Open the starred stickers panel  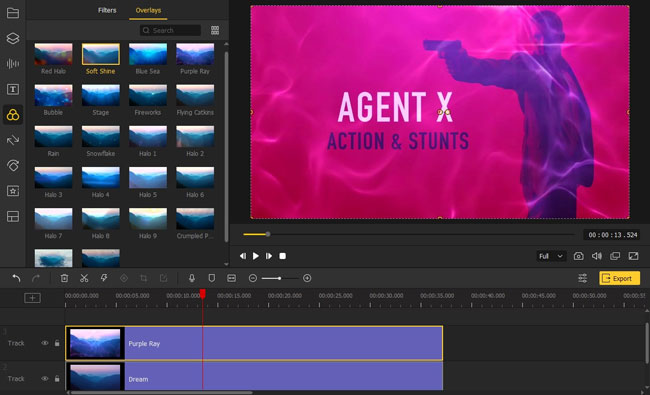tap(13, 191)
